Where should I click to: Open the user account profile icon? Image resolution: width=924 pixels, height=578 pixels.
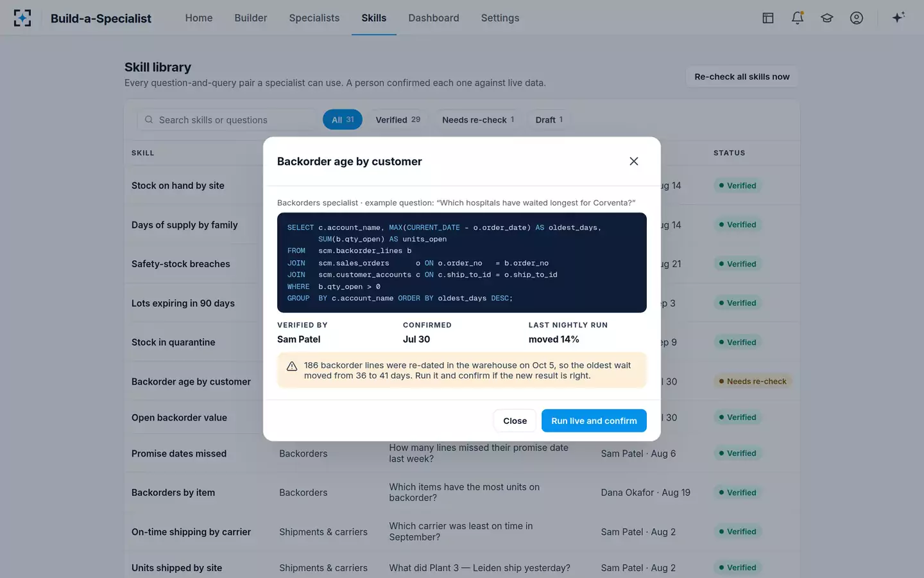click(x=857, y=18)
